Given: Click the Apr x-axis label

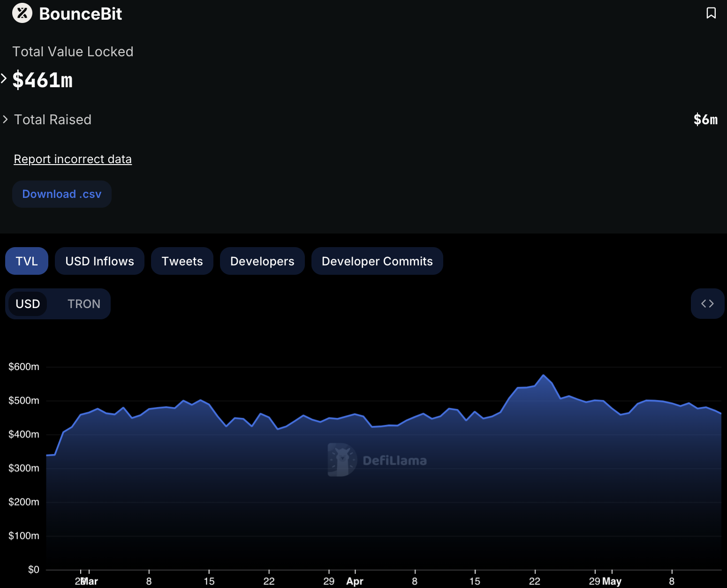Looking at the screenshot, I should pos(355,581).
